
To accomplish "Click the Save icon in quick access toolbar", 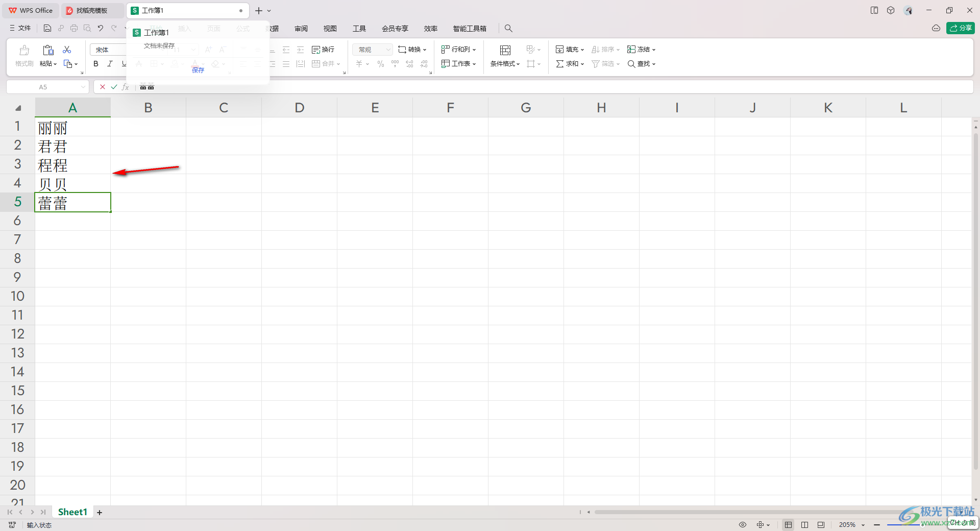I will tap(47, 29).
